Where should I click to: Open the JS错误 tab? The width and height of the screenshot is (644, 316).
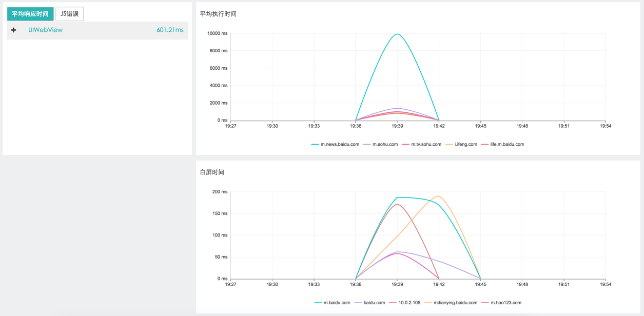pyautogui.click(x=70, y=14)
